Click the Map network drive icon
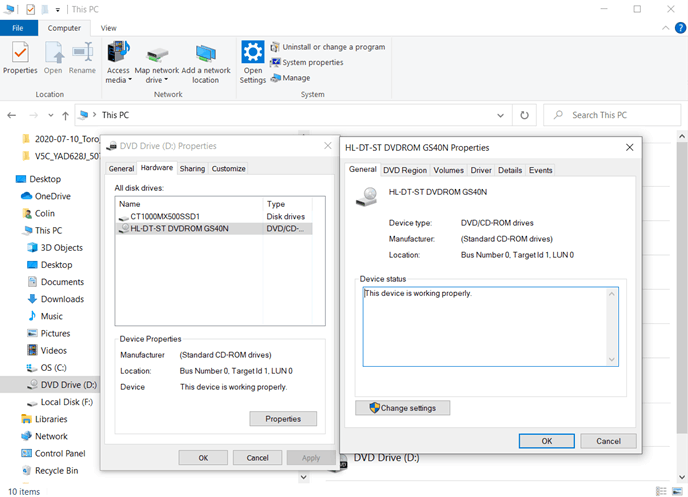 (157, 54)
